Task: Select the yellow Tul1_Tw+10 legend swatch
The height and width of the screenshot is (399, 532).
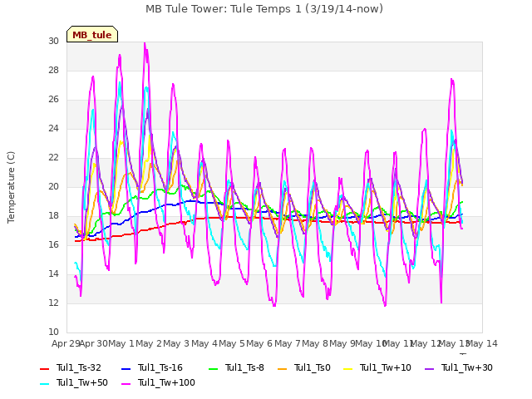Action: pyautogui.click(x=348, y=368)
